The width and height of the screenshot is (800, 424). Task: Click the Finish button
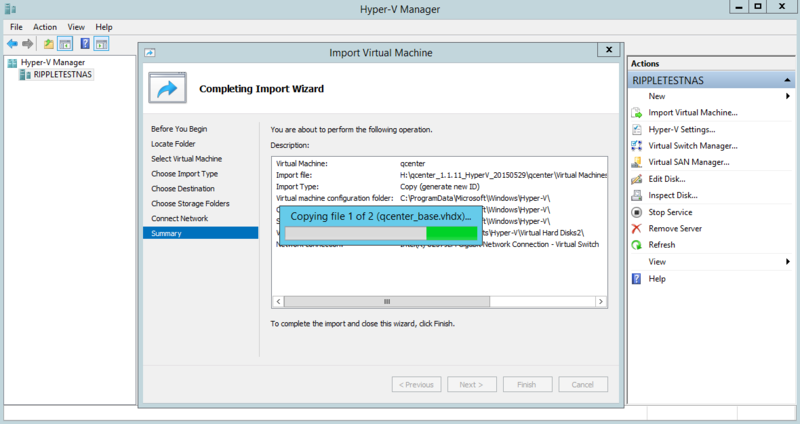click(528, 385)
